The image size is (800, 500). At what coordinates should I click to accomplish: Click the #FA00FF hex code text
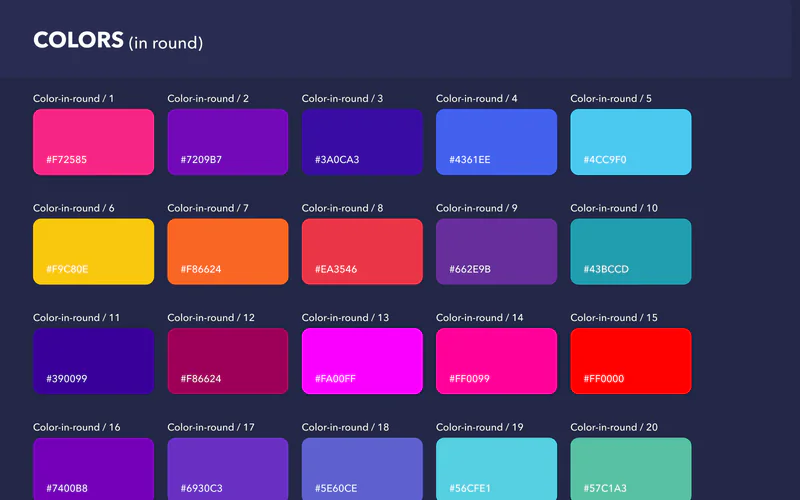335,379
